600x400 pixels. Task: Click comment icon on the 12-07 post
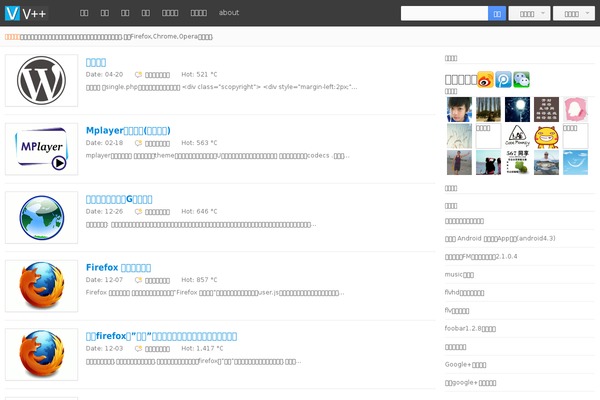click(x=138, y=280)
